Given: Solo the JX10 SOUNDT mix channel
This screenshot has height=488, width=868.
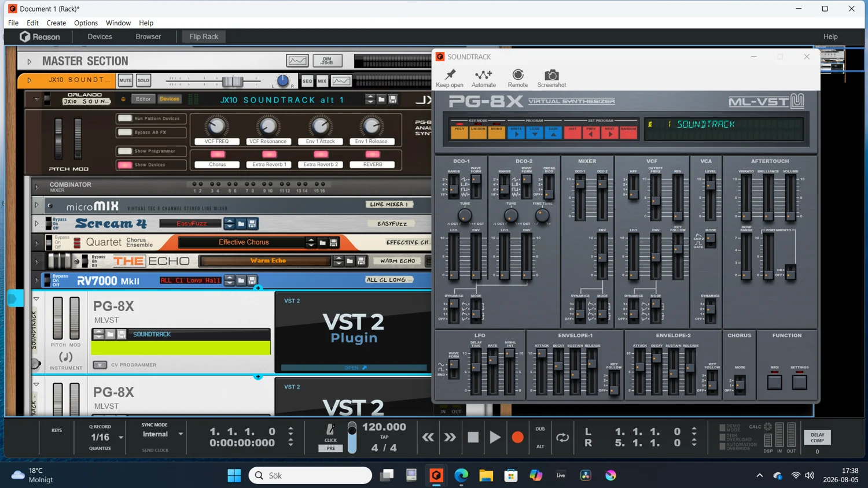Looking at the screenshot, I should [143, 80].
